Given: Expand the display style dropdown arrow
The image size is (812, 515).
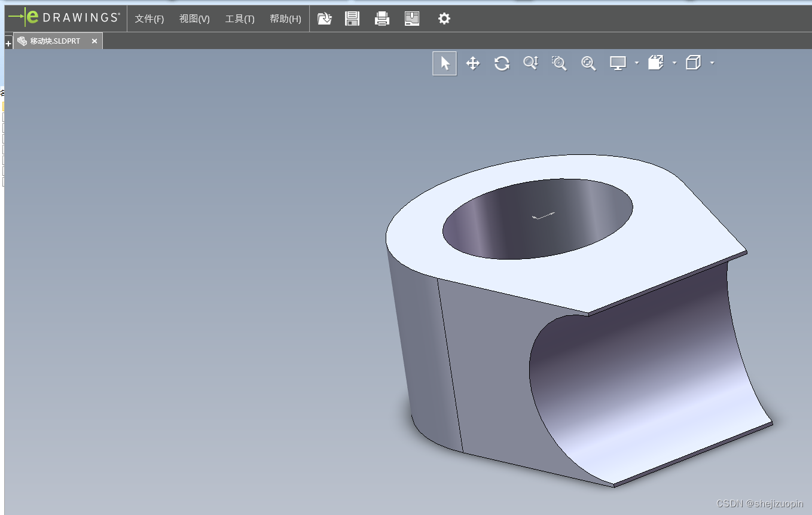Looking at the screenshot, I should point(674,63).
